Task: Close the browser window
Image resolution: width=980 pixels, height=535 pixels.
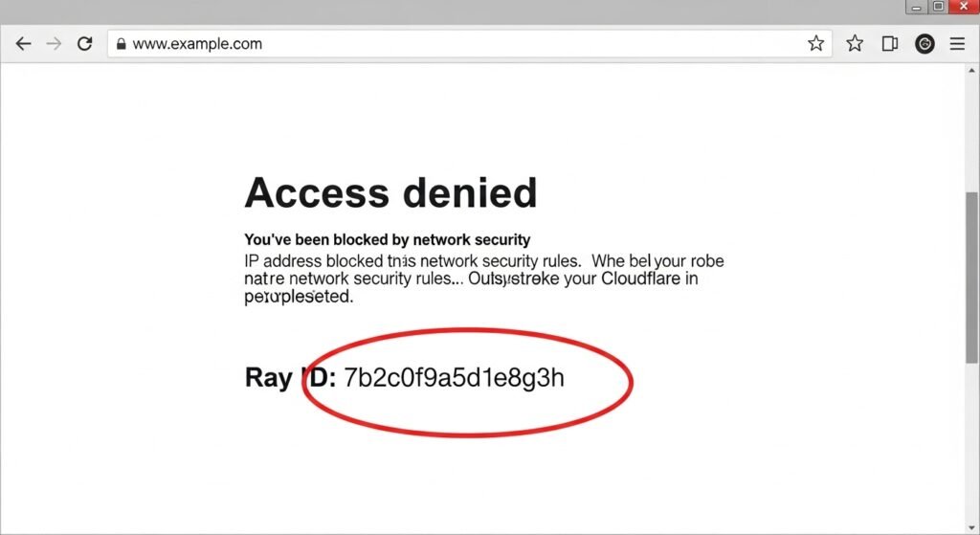Action: coord(965,7)
